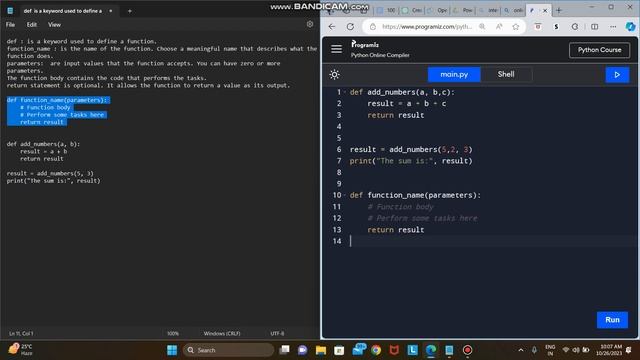The width and height of the screenshot is (640, 360).
Task: Collapse line 10 code fold arrow
Action: [345, 195]
